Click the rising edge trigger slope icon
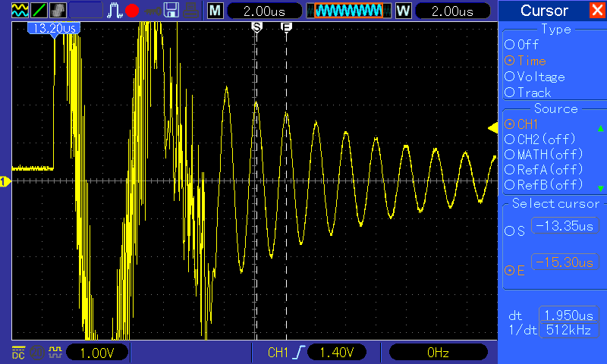The height and width of the screenshot is (364, 607). [x=300, y=353]
